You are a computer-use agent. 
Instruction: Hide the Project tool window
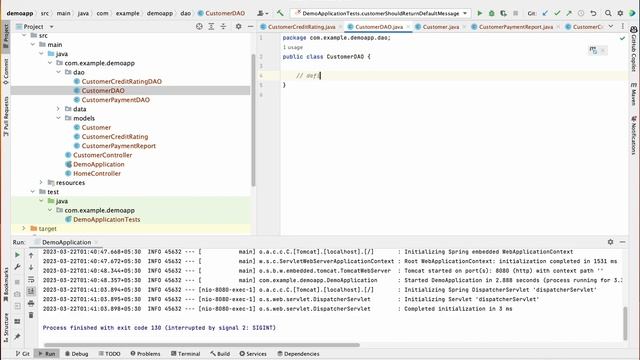[x=250, y=27]
